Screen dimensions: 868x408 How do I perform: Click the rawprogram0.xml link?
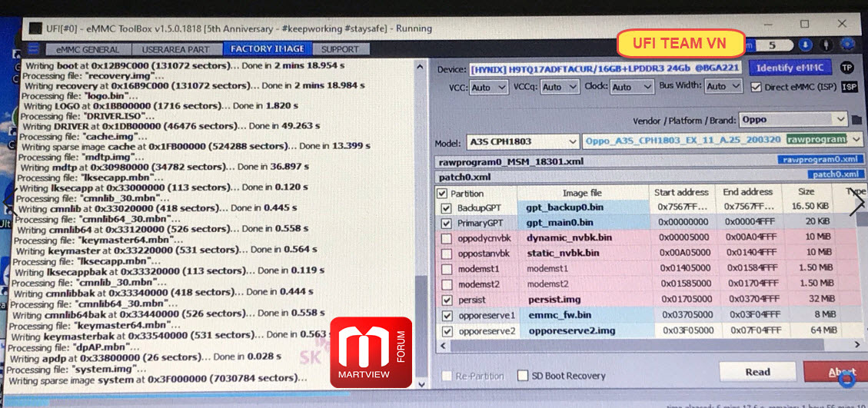point(820,160)
